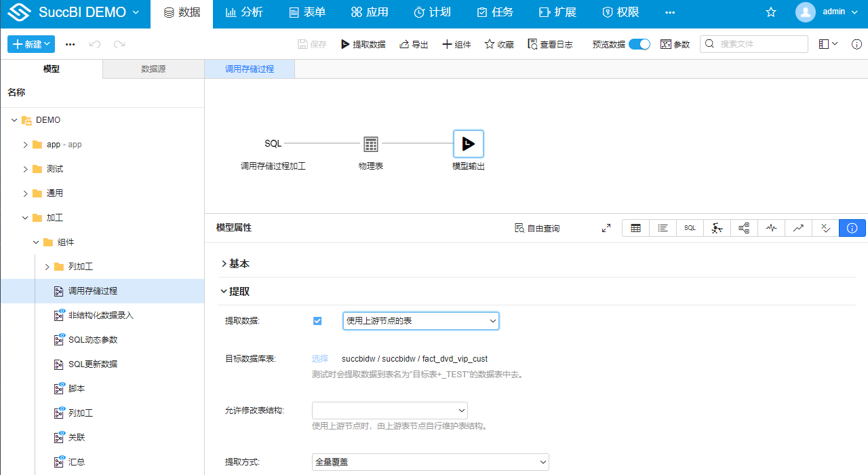Click the 查看日志 button

551,43
